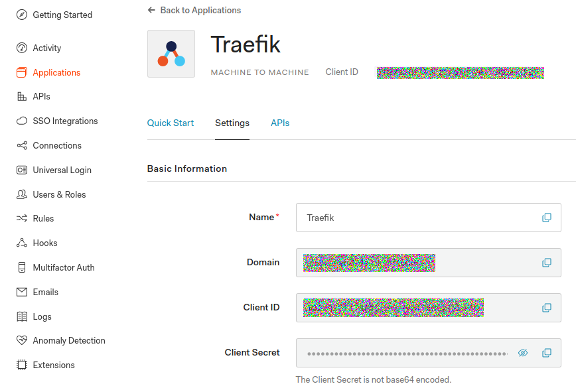The height and width of the screenshot is (392, 576).
Task: Open Getting Started in sidebar
Action: (62, 15)
